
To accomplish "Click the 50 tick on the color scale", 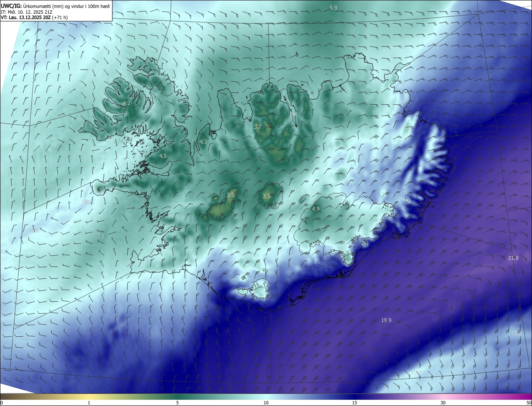I will point(528,403).
